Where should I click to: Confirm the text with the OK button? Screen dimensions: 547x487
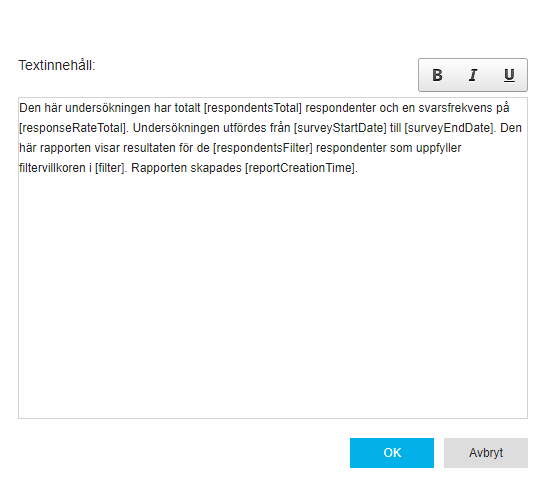click(392, 453)
